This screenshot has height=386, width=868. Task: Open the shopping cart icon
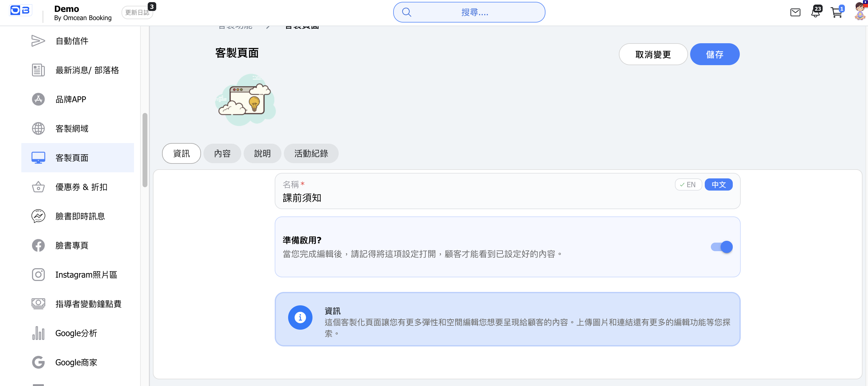click(836, 12)
